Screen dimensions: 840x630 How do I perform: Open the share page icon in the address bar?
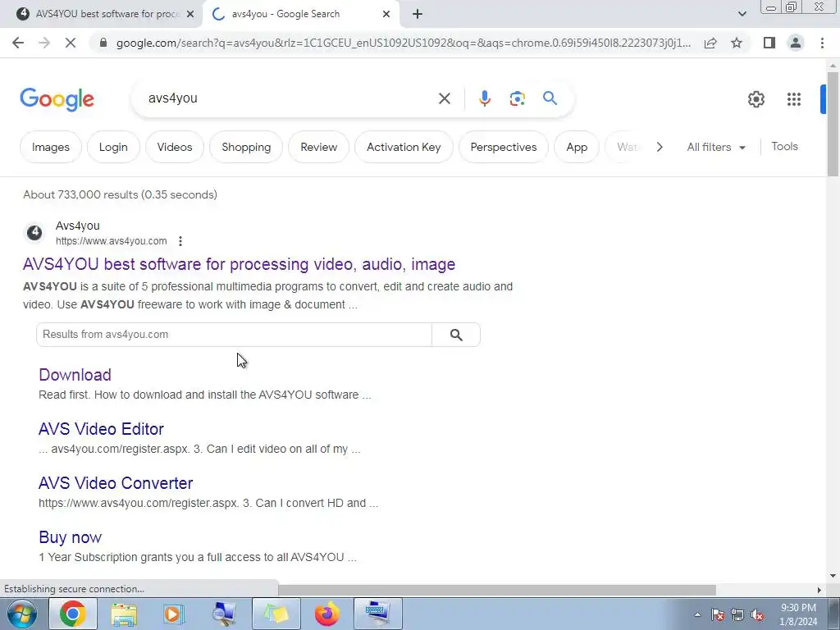710,43
